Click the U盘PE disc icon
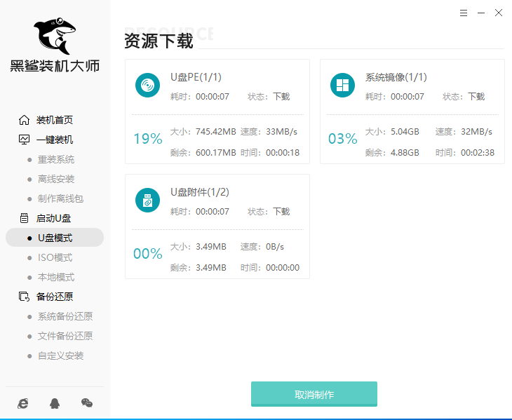Screen dimensions: 512x420 [x=147, y=86]
